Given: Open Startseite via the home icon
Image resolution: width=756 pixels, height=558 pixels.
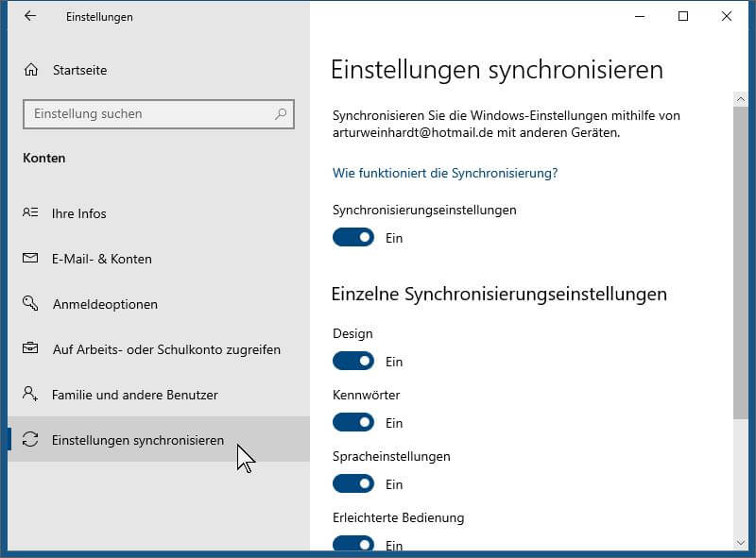Looking at the screenshot, I should click(31, 70).
